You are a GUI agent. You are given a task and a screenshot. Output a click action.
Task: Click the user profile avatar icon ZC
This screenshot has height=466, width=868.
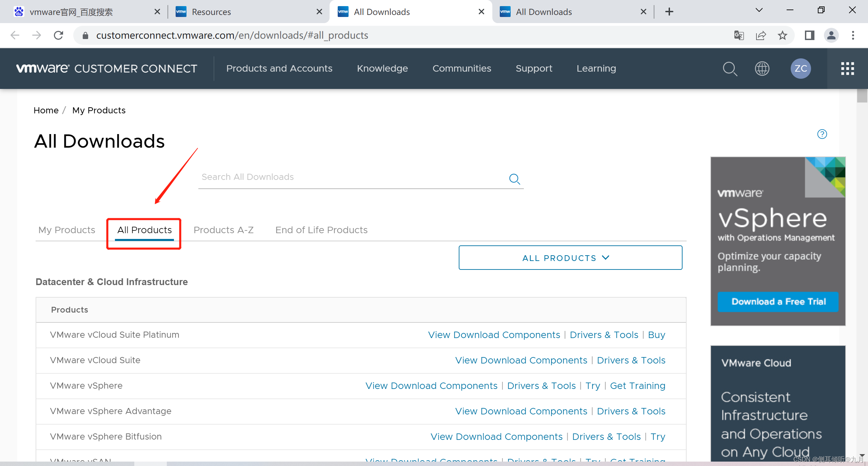(802, 68)
